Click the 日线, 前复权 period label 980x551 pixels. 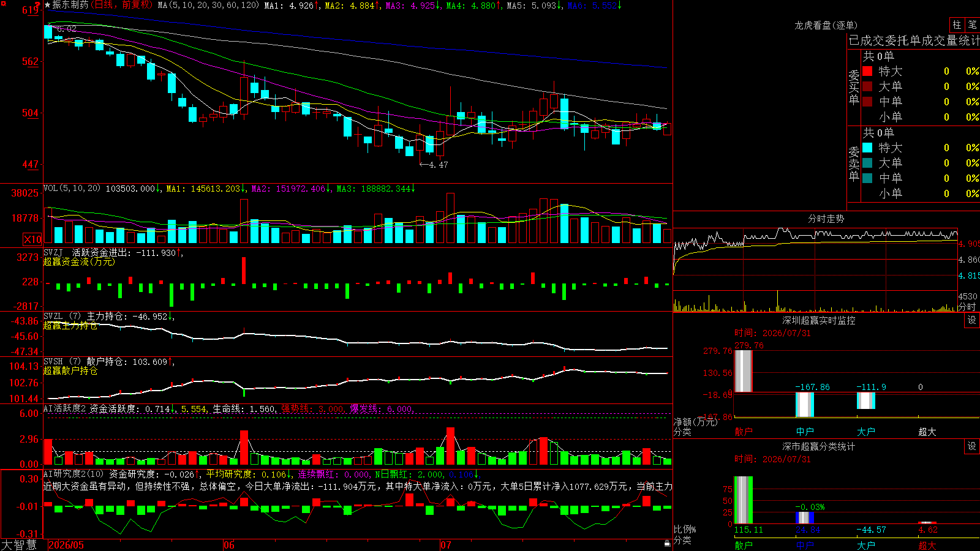coord(121,5)
